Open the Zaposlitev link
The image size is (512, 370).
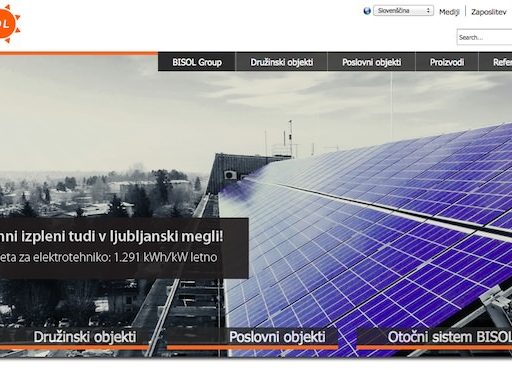488,12
